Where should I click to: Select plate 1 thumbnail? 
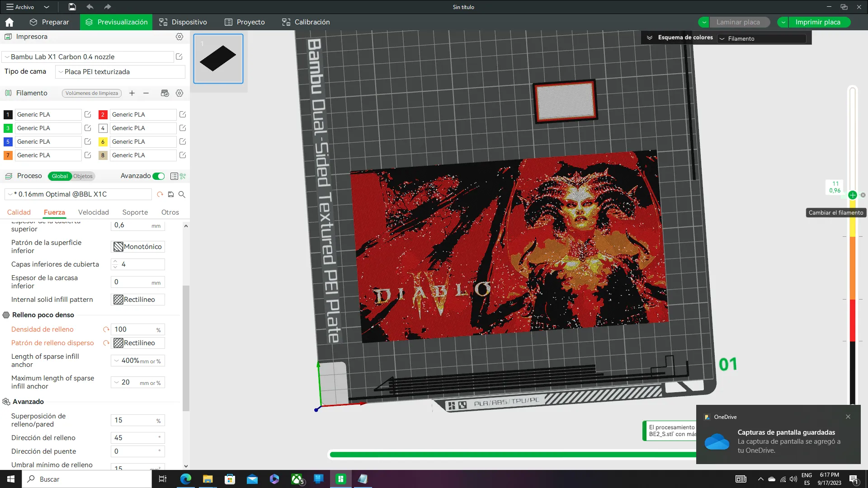click(x=218, y=59)
